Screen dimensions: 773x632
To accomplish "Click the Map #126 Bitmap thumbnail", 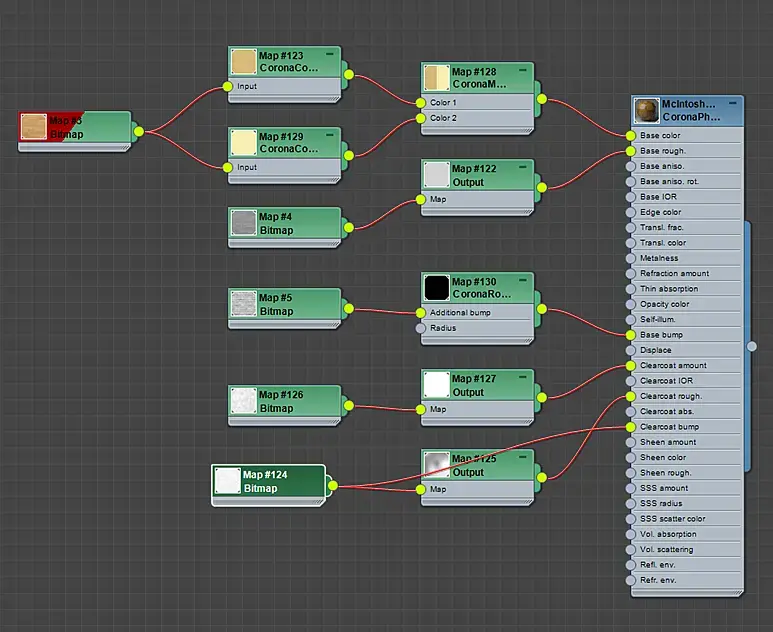I will [243, 401].
